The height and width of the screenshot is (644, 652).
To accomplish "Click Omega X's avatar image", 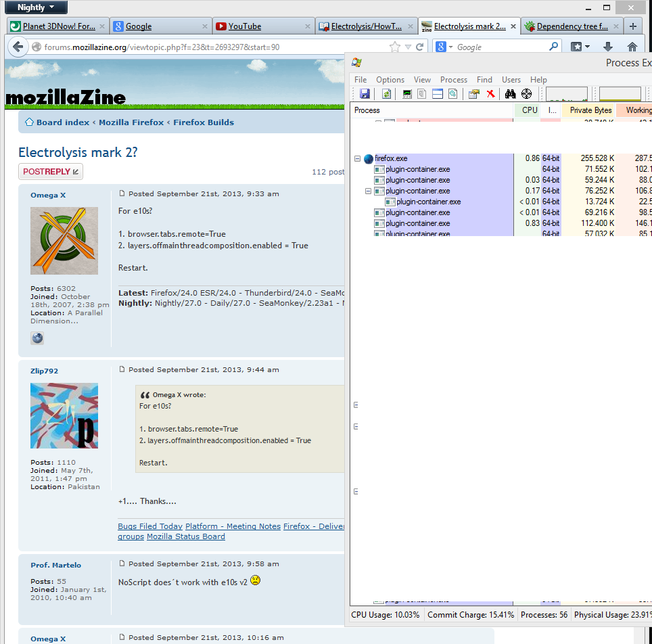I will pyautogui.click(x=64, y=241).
